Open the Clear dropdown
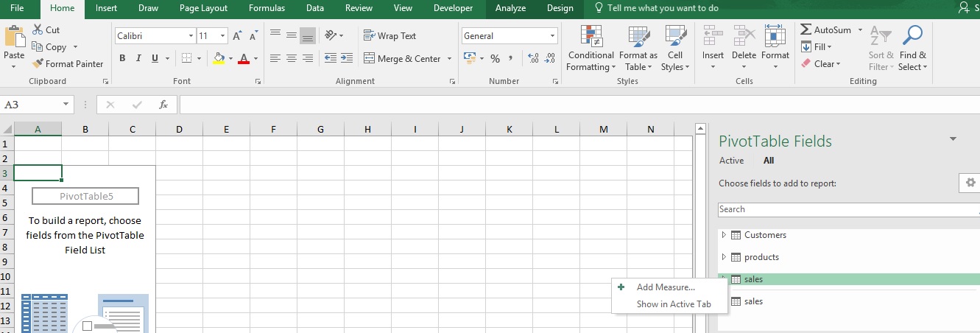 click(x=821, y=64)
